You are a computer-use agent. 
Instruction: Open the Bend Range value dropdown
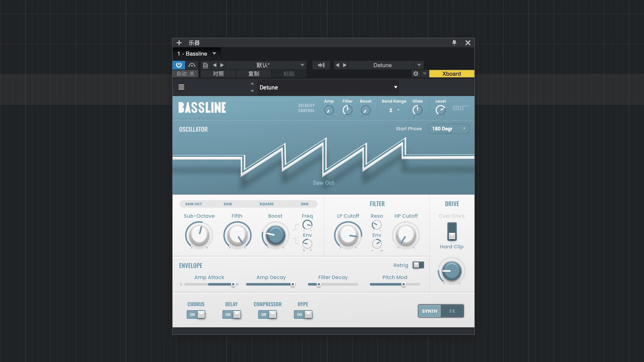394,110
